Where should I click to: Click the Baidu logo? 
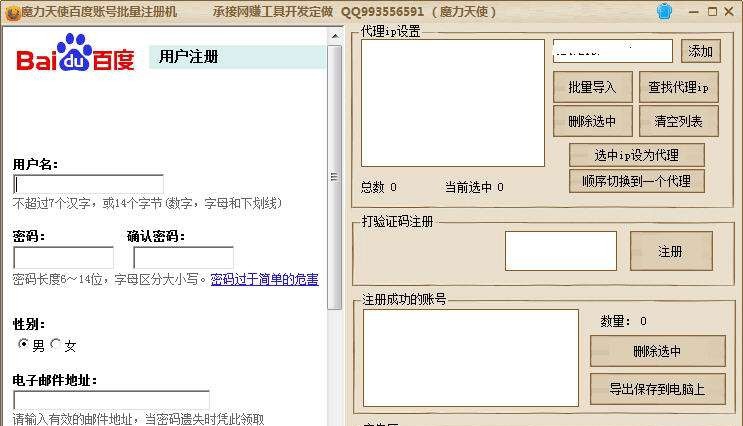pos(75,53)
